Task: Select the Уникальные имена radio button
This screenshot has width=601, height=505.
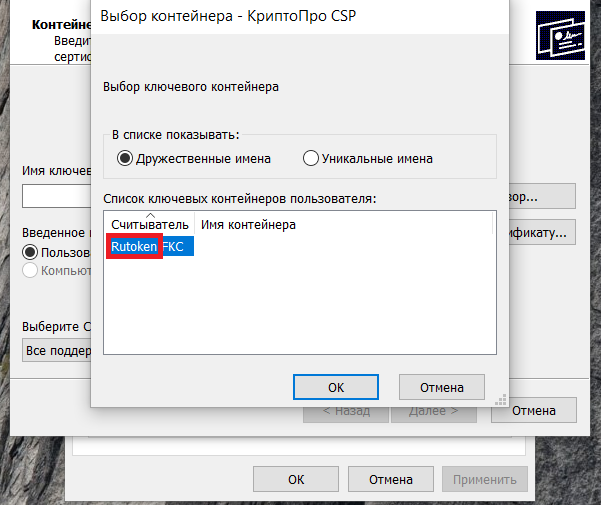Action: coord(310,158)
